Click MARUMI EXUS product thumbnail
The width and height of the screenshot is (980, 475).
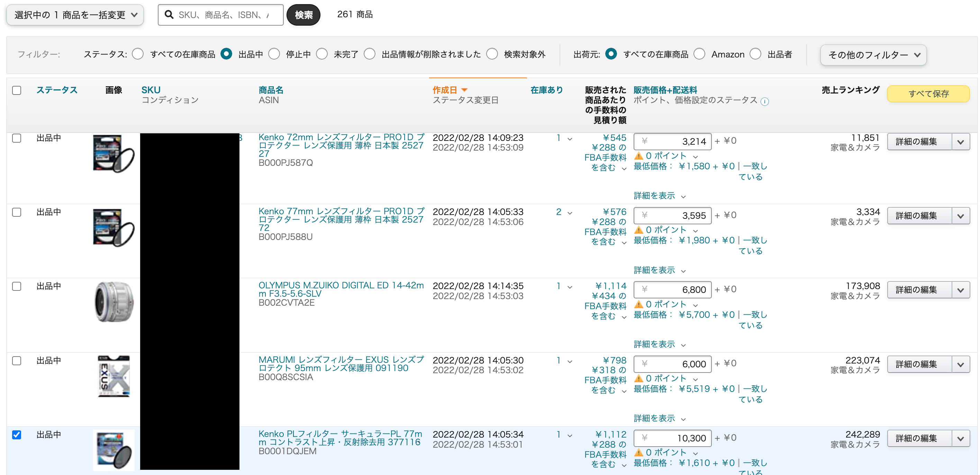click(x=114, y=376)
